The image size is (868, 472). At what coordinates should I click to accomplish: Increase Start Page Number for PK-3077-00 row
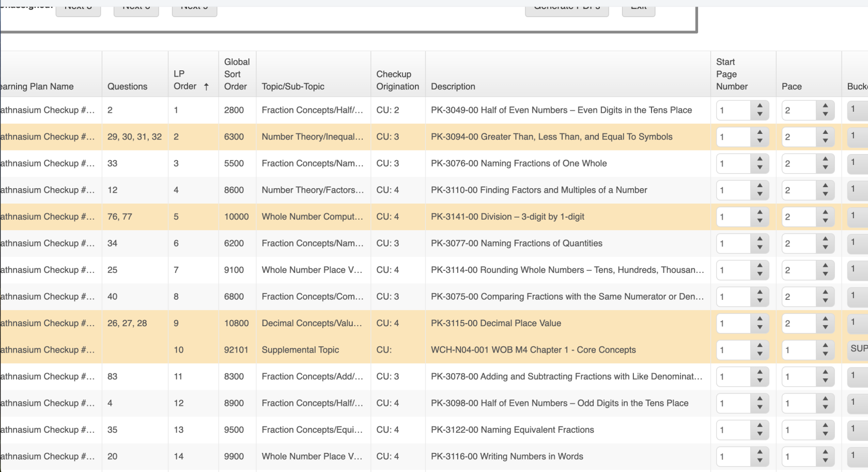pyautogui.click(x=760, y=239)
